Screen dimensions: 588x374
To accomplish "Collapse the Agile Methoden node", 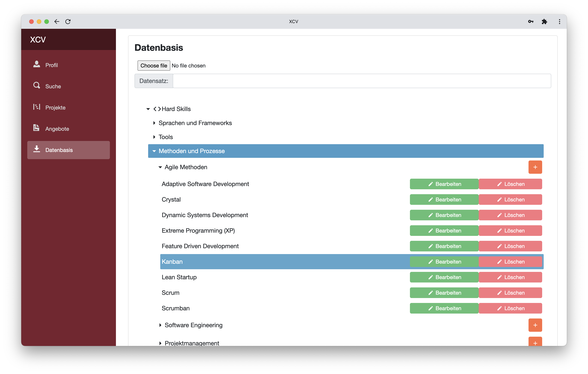I will [x=160, y=167].
